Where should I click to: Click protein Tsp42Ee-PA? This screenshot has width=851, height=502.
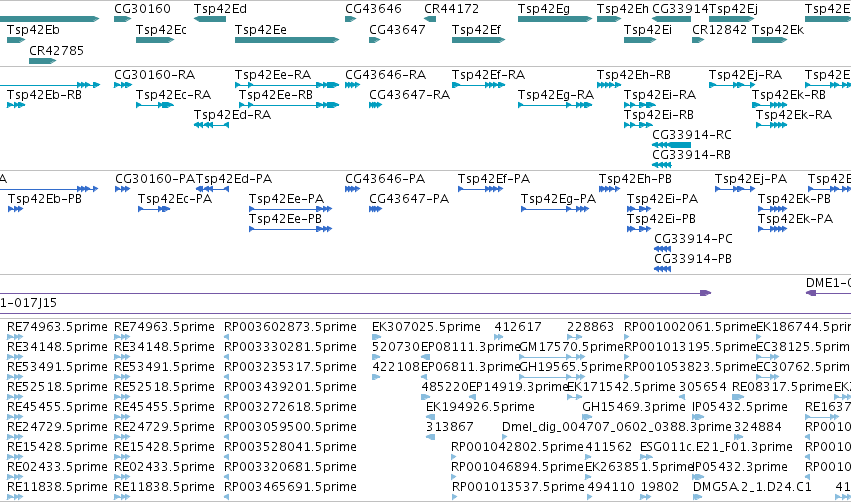(x=287, y=199)
